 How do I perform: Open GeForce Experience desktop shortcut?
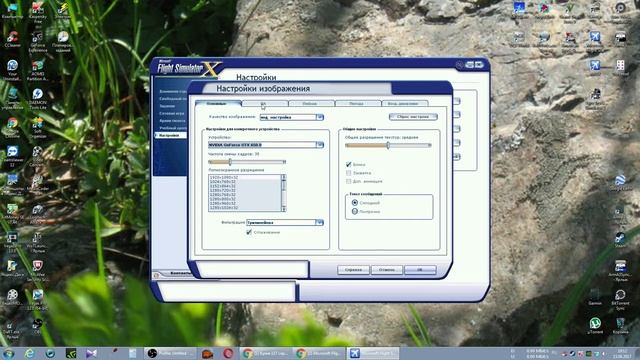point(38,42)
